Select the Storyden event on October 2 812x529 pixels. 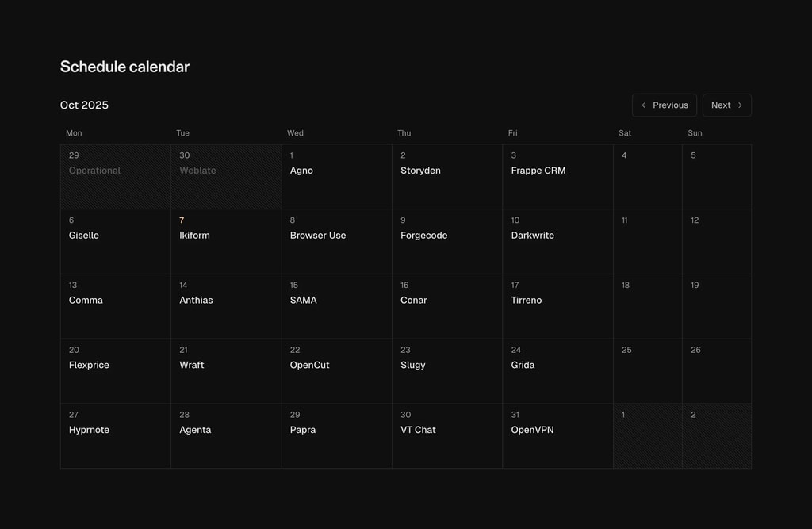[420, 170]
